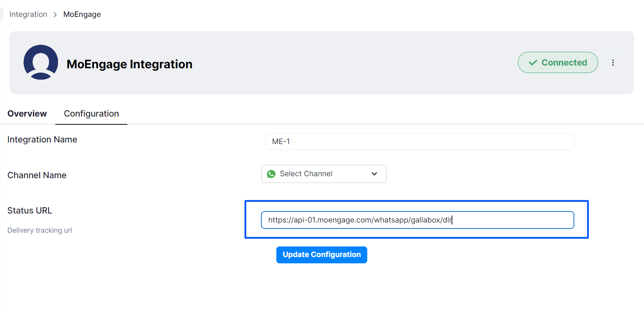Viewport: 644px width, 312px height.
Task: Go back to Integration via breadcrumb
Action: [x=28, y=15]
